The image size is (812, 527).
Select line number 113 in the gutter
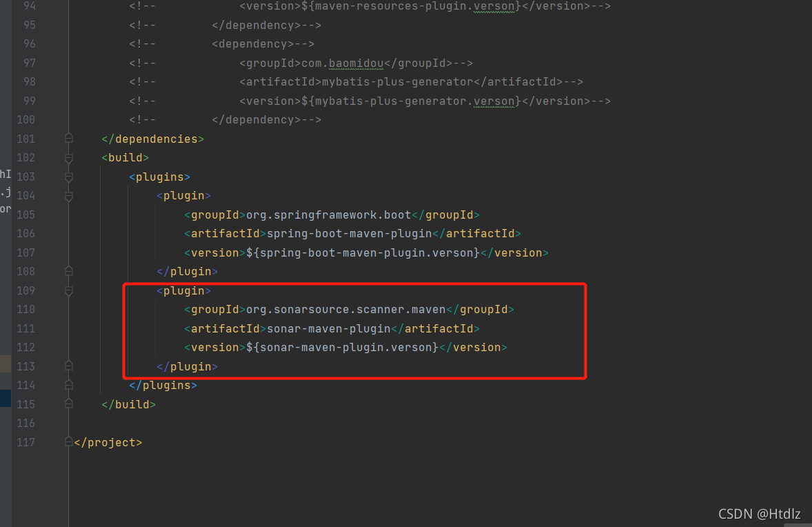(x=26, y=364)
